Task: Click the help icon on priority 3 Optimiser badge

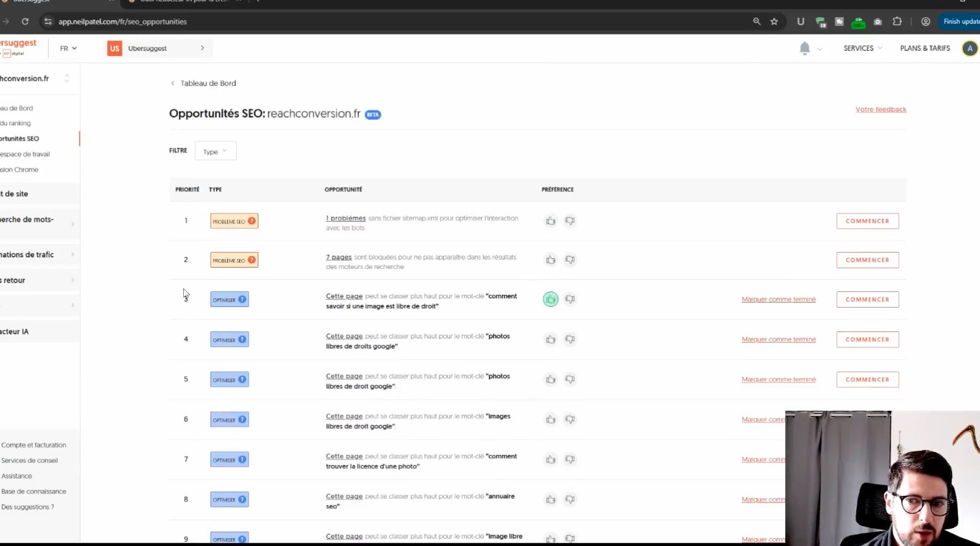Action: [242, 300]
